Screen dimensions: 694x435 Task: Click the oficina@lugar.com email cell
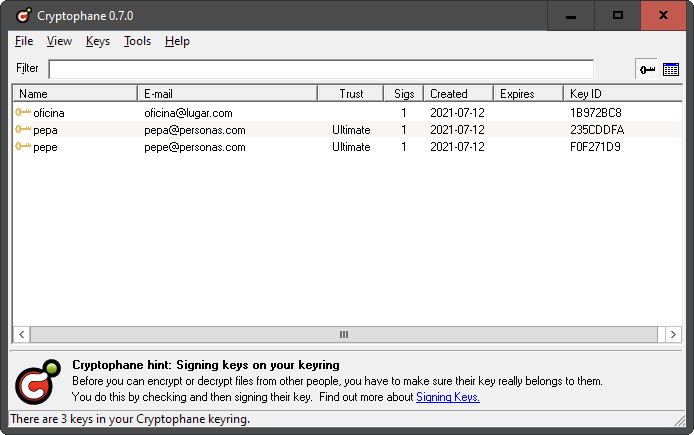pyautogui.click(x=188, y=113)
